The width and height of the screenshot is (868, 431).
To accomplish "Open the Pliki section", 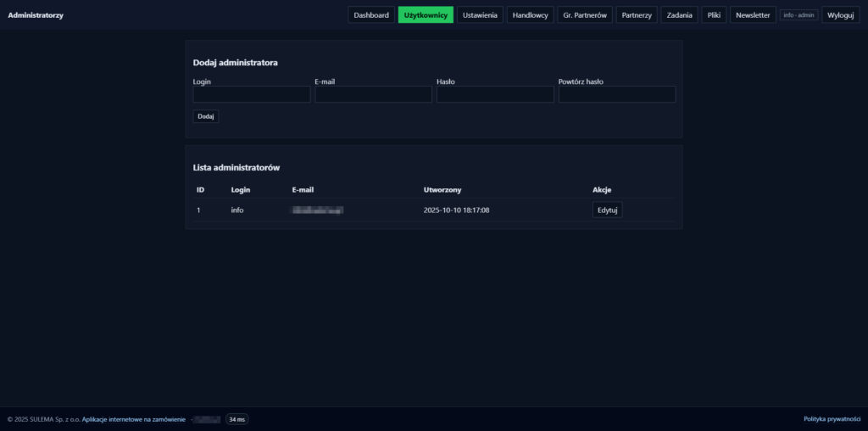I will coord(715,15).
